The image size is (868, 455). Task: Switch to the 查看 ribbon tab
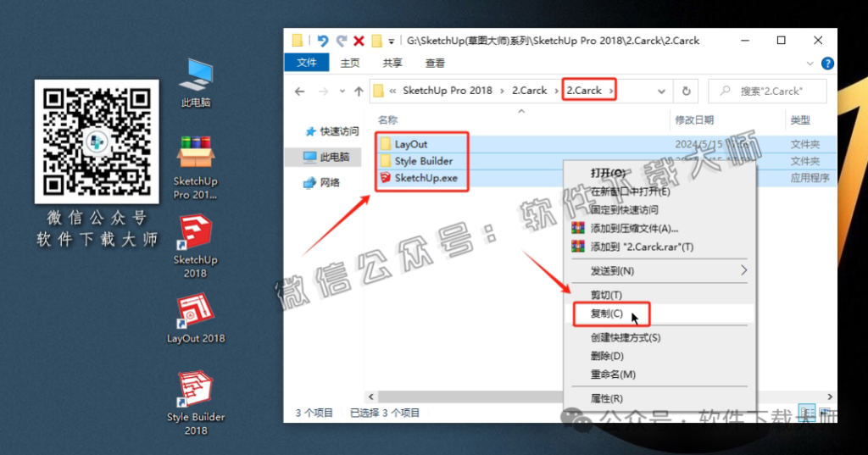pyautogui.click(x=435, y=63)
